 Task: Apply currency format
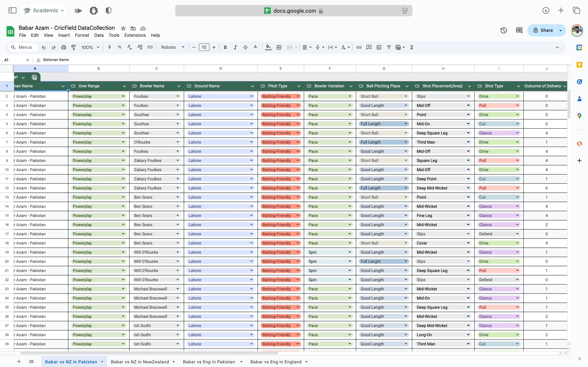click(x=110, y=47)
